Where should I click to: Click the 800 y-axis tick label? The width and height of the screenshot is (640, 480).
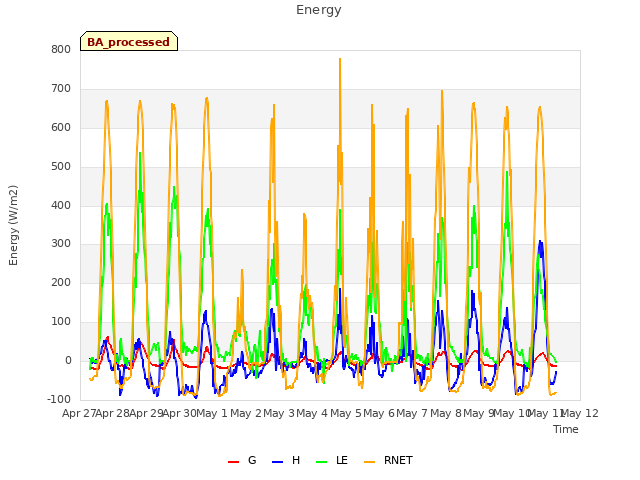61,49
